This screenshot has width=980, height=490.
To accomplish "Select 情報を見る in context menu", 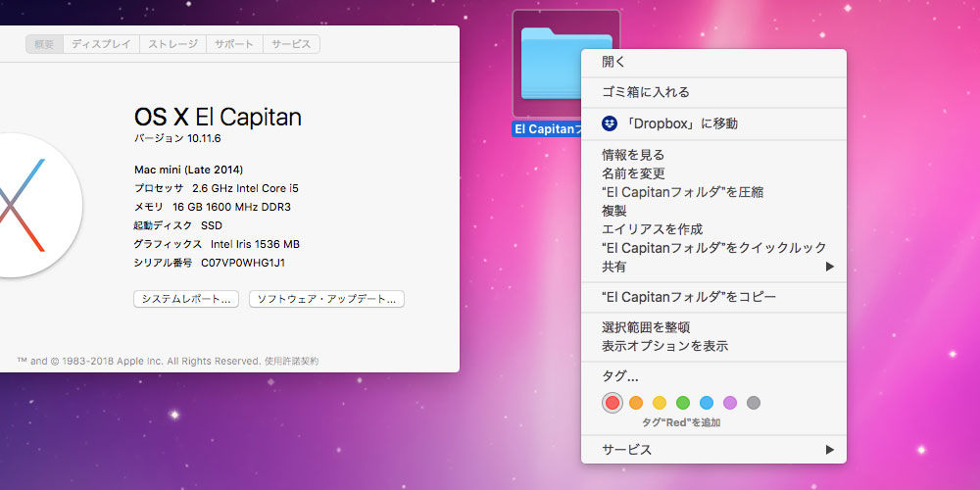I will point(713,155).
